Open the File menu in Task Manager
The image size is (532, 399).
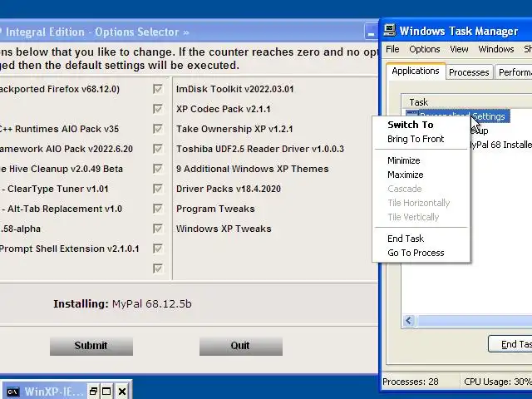click(392, 49)
